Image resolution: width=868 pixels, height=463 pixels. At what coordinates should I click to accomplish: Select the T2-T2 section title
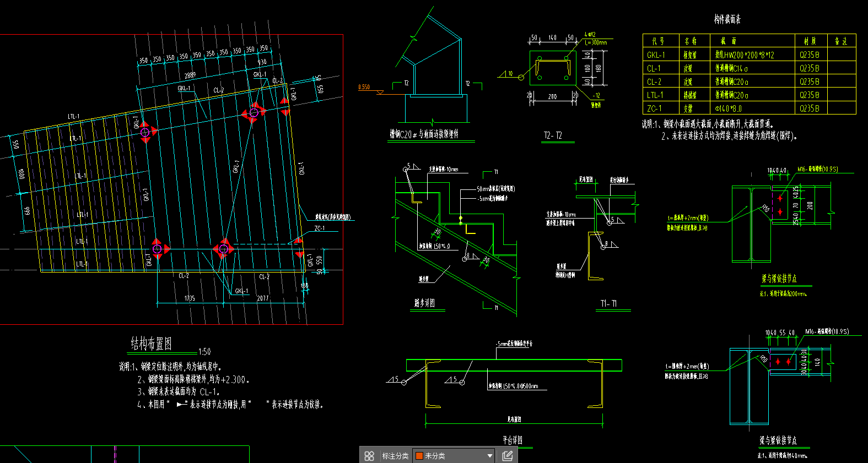(x=553, y=135)
